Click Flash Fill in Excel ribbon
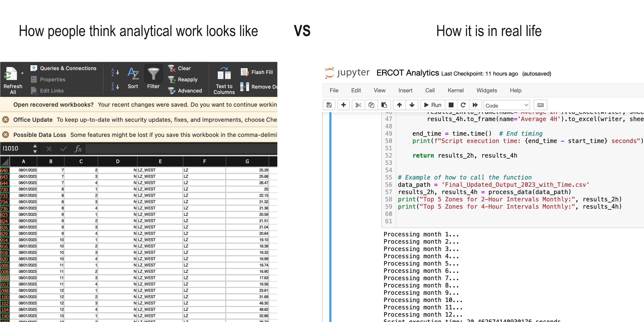The height and width of the screenshot is (322, 644). tap(257, 72)
